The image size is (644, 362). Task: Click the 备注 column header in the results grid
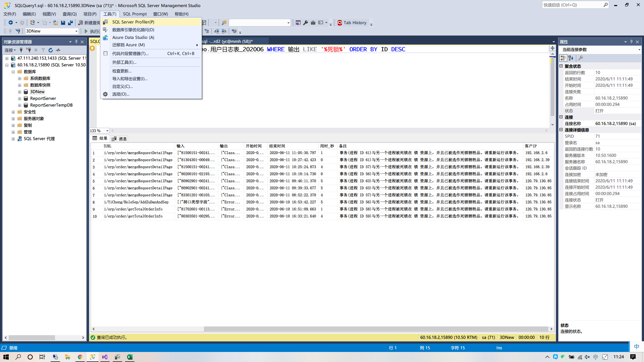429,146
